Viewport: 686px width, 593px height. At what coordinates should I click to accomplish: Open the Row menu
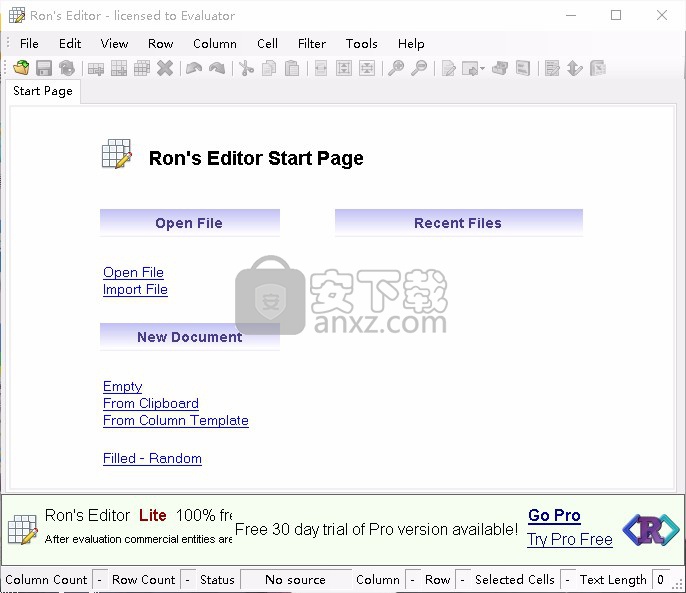click(161, 44)
